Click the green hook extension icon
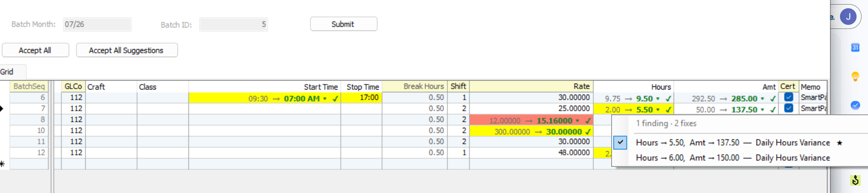Screen dimensions: 868x193 pos(855,181)
